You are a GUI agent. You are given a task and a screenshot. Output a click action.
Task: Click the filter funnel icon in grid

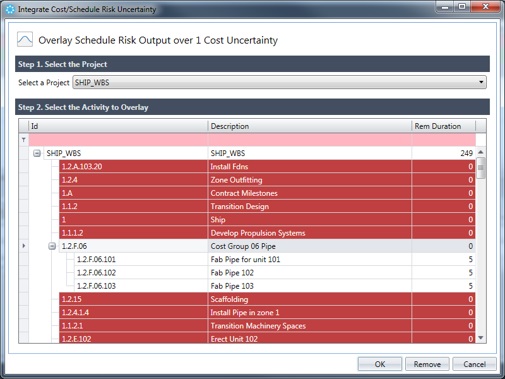pyautogui.click(x=24, y=140)
